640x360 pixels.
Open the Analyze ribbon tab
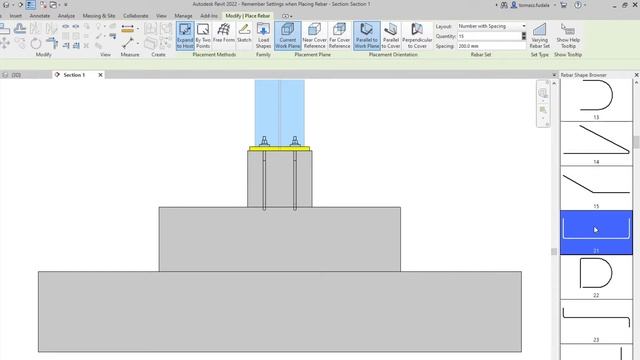click(66, 16)
